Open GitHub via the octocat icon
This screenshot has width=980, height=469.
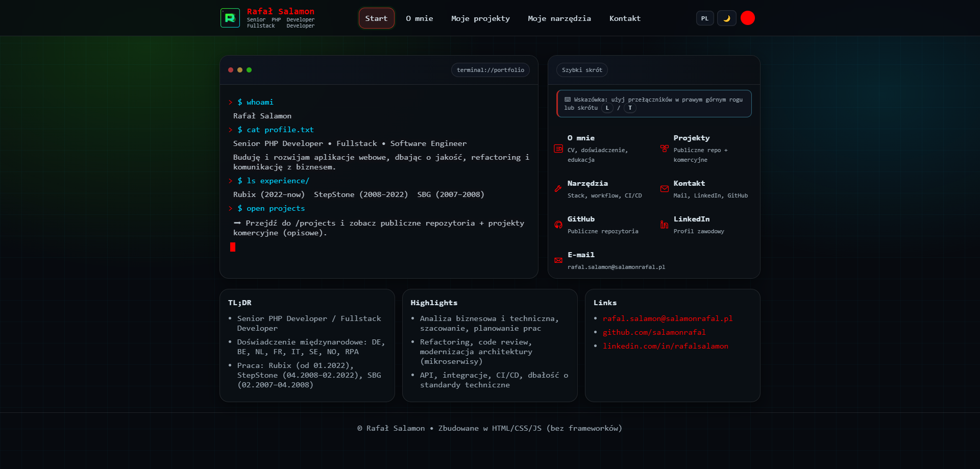click(558, 225)
